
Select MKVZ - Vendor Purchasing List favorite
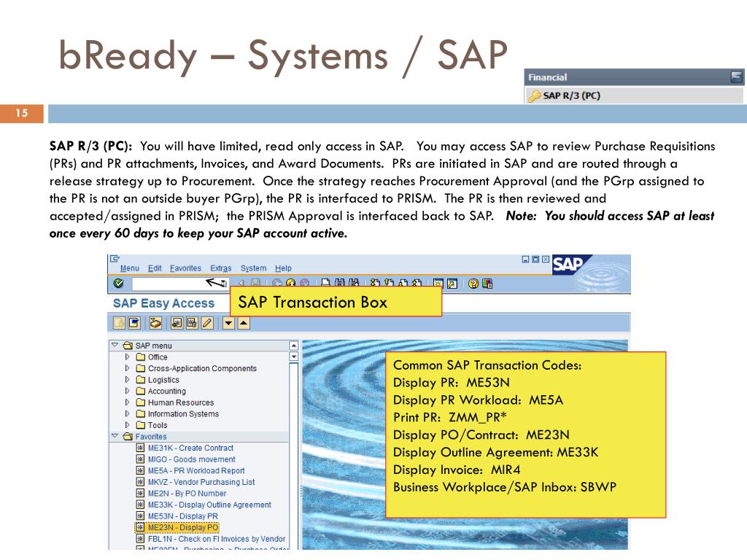[x=201, y=482]
